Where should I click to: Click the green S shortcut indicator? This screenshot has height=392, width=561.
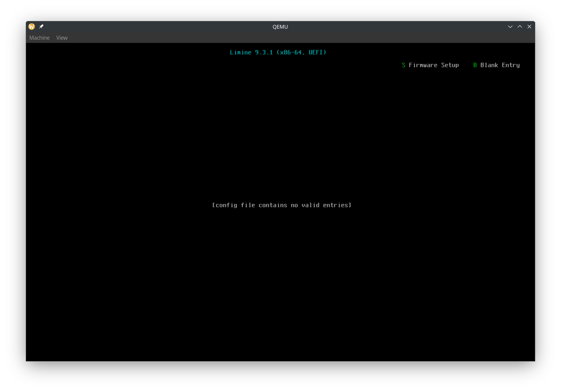(403, 65)
